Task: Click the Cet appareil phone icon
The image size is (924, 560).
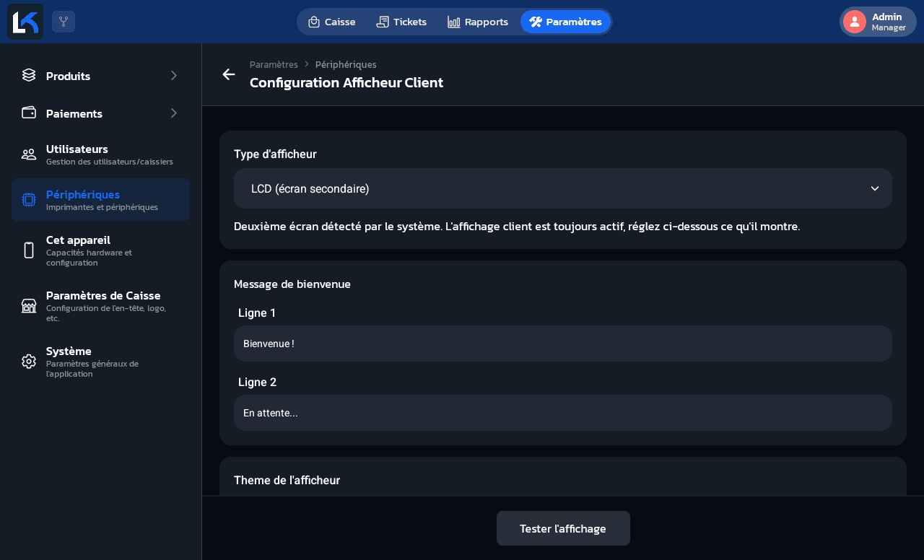Action: pos(29,250)
